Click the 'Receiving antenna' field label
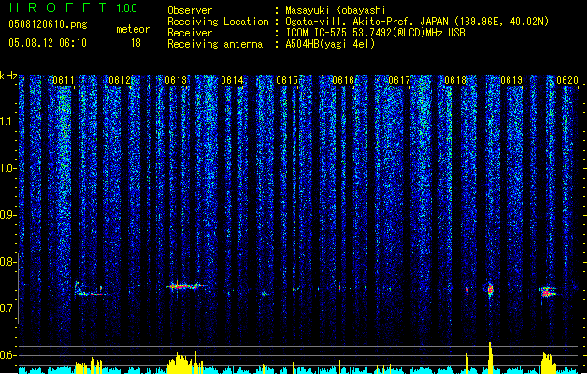This screenshot has width=588, height=374. (215, 44)
